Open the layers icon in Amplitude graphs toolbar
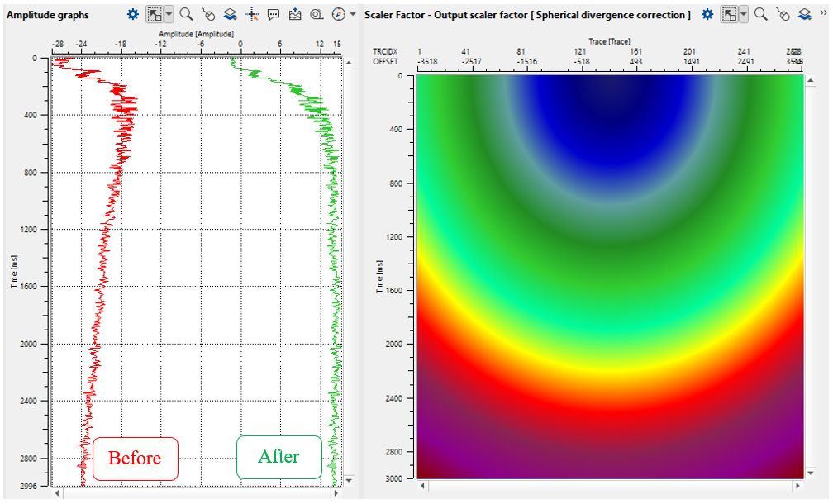This screenshot has width=833, height=504. click(231, 14)
